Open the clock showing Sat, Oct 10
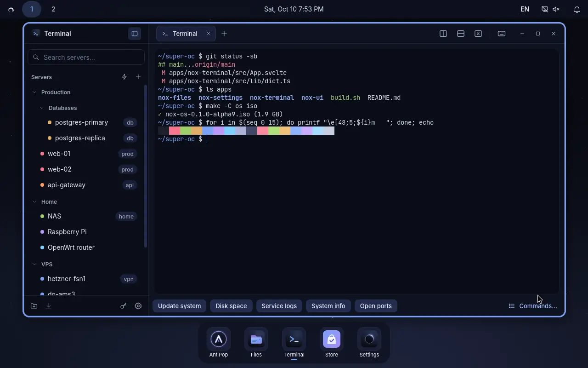Screen dimensions: 588x368 [294, 9]
